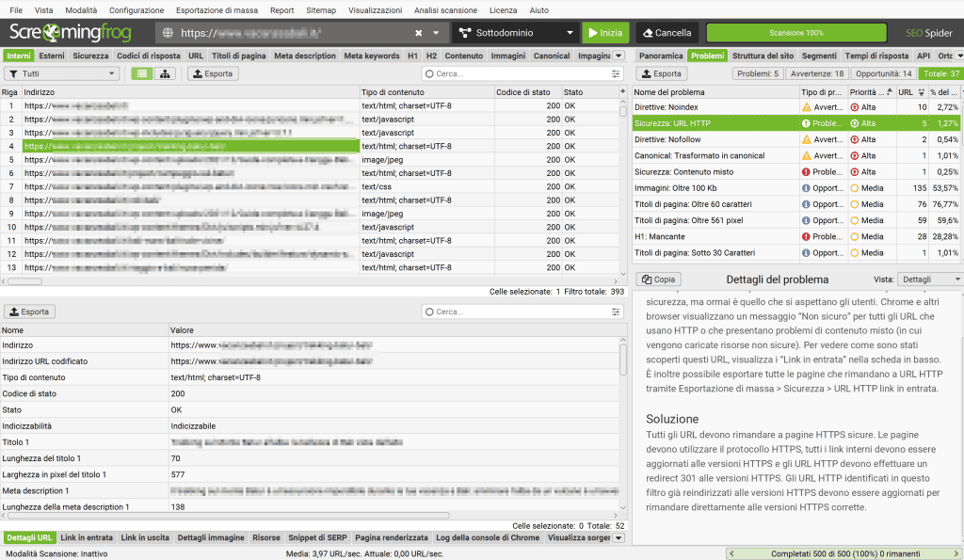The image size is (964, 560).
Task: Click the Screaming Frog logo
Action: click(70, 33)
